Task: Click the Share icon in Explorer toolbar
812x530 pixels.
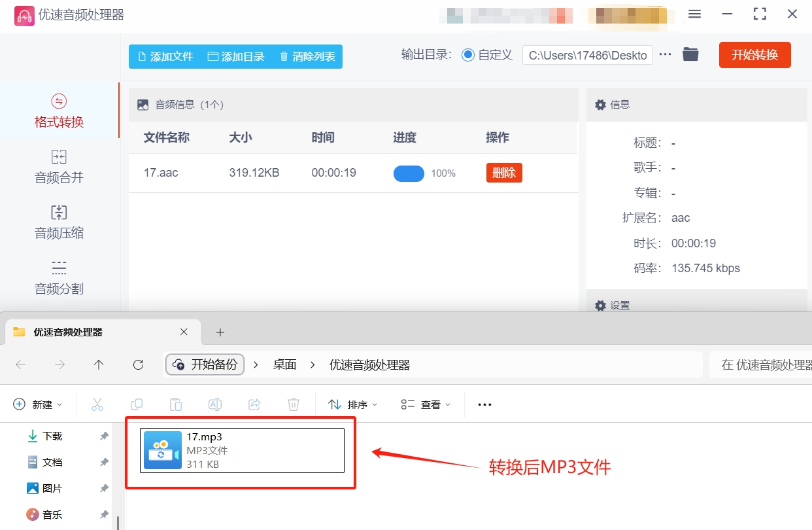Action: 255,404
